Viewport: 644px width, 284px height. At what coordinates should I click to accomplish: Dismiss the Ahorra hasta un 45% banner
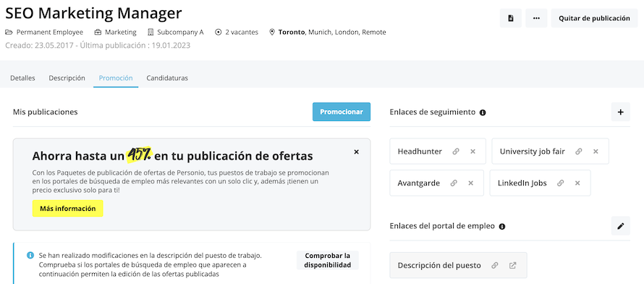click(x=357, y=151)
